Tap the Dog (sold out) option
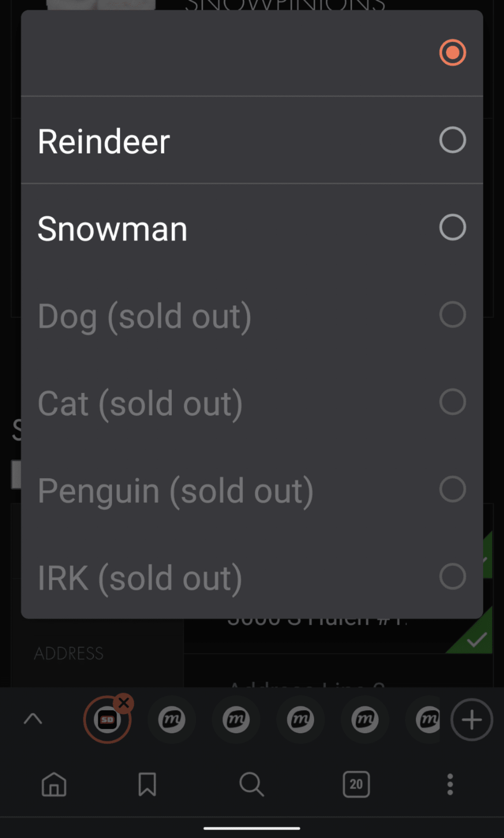 [144, 316]
